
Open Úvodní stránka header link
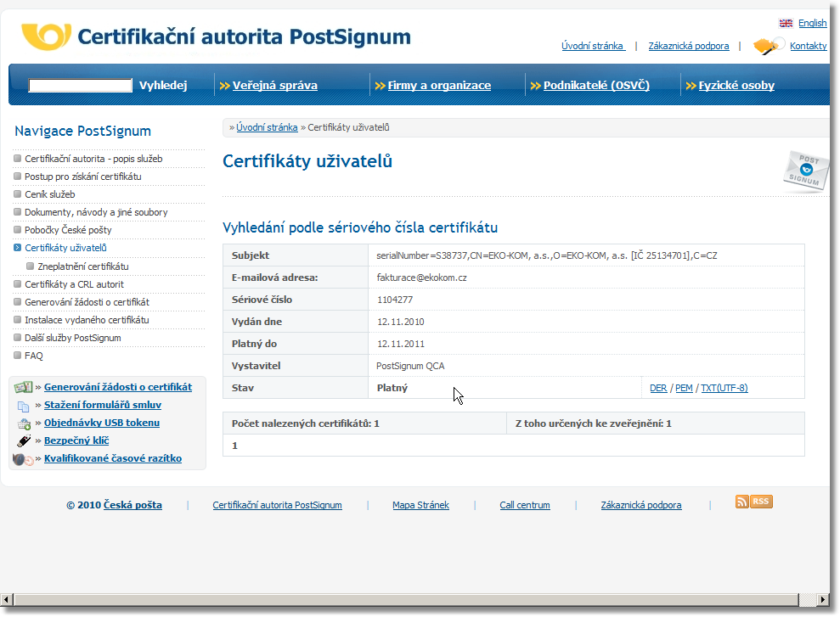(592, 46)
